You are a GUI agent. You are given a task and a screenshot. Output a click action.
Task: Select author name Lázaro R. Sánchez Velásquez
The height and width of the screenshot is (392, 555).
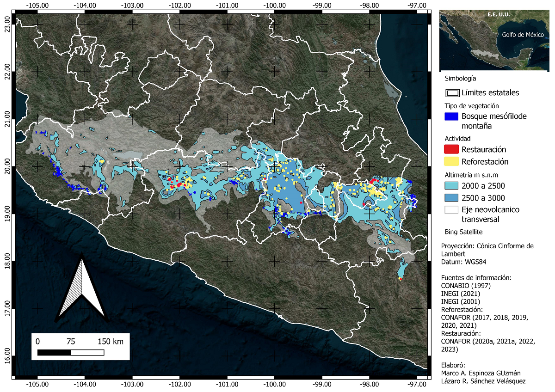[483, 381]
